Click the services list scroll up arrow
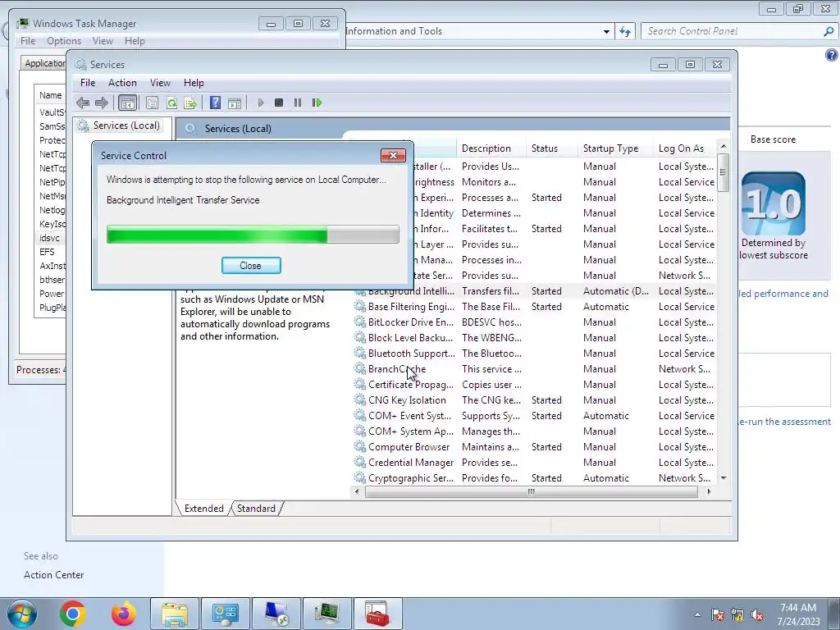Screen dimensions: 840x630 (724, 146)
